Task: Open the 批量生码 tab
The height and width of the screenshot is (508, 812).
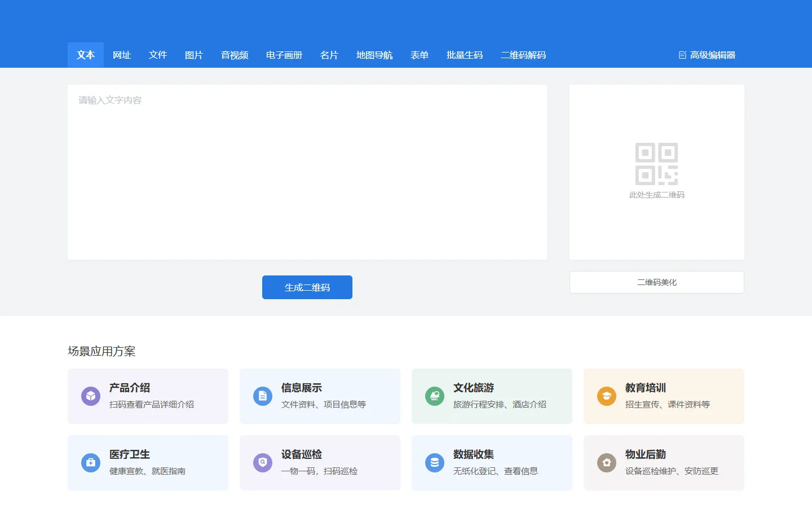Action: [465, 55]
